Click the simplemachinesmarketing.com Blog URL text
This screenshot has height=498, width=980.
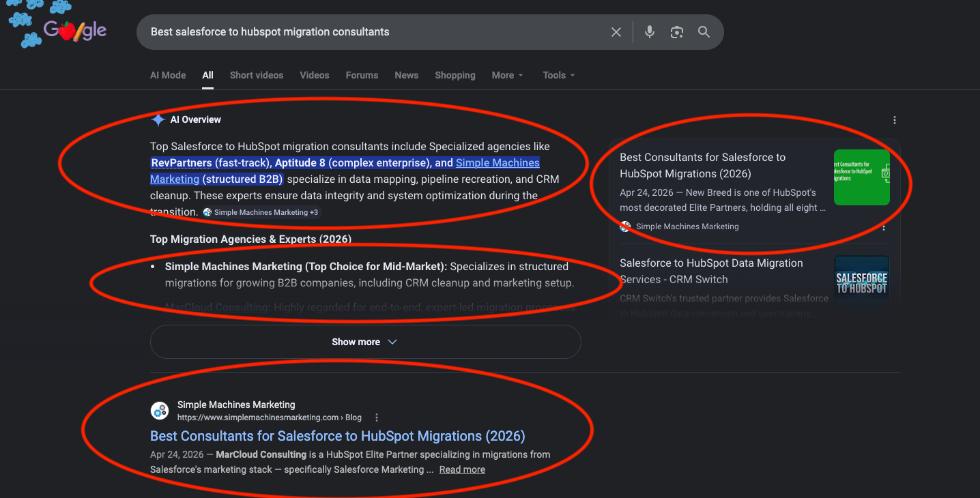click(x=270, y=418)
